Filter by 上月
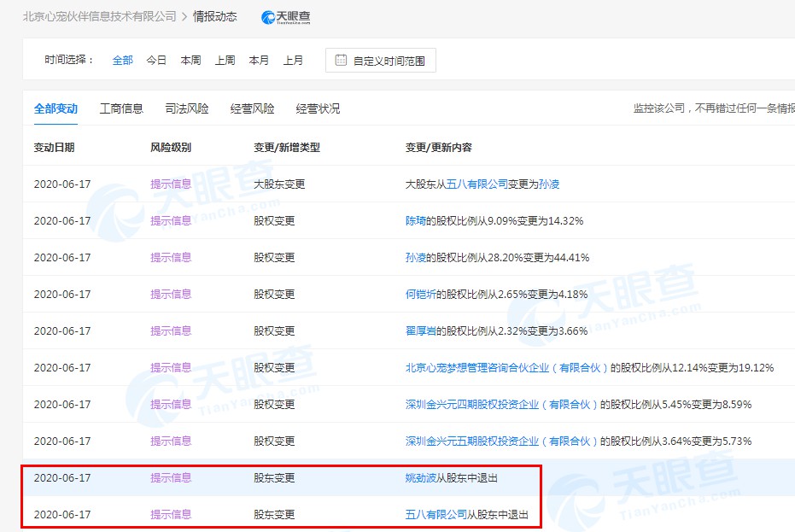Image resolution: width=795 pixels, height=532 pixels. pyautogui.click(x=293, y=61)
